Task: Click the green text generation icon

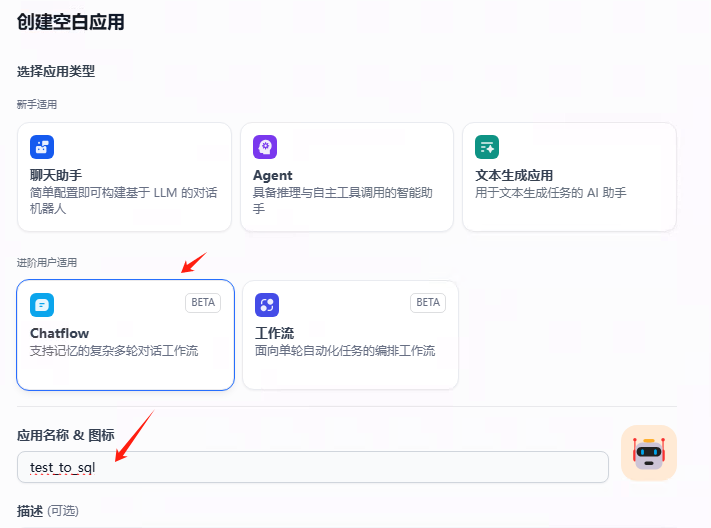Action: pos(487,147)
